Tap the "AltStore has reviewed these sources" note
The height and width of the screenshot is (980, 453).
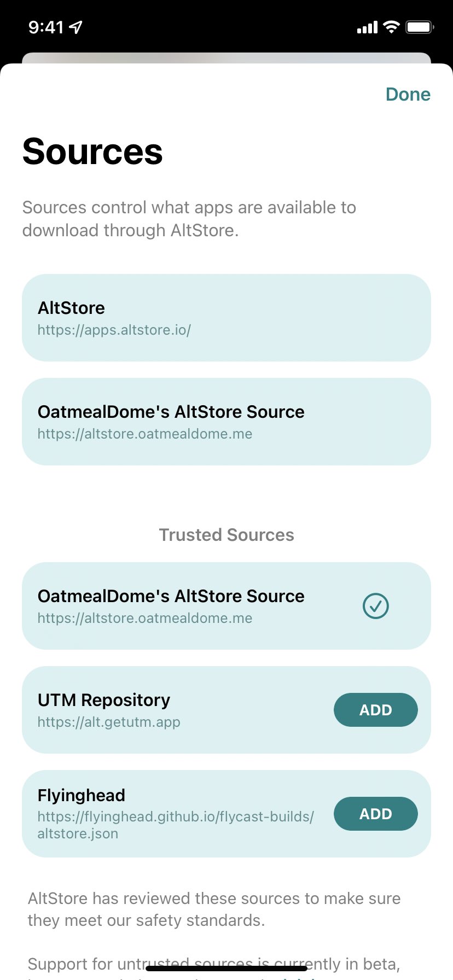[214, 909]
